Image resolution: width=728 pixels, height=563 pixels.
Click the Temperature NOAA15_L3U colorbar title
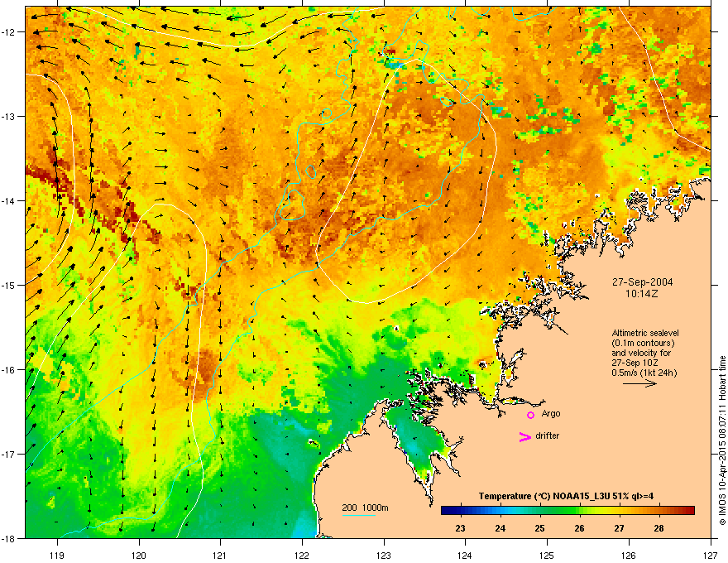pyautogui.click(x=566, y=496)
